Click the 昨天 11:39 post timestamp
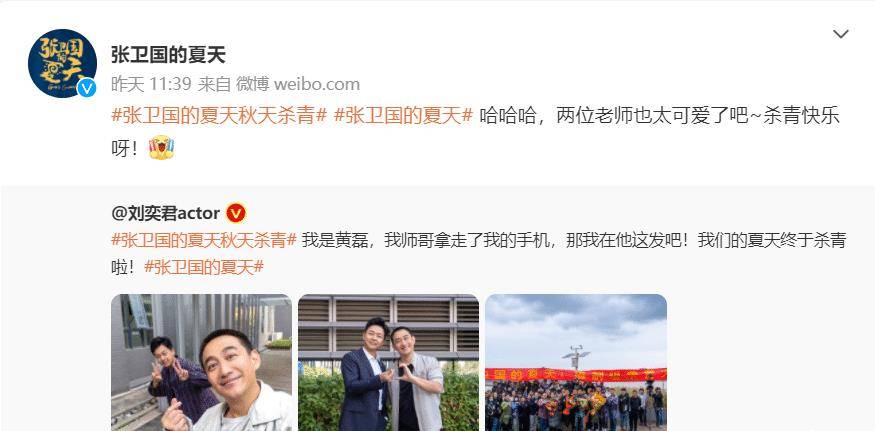The image size is (875, 431). coord(151,85)
